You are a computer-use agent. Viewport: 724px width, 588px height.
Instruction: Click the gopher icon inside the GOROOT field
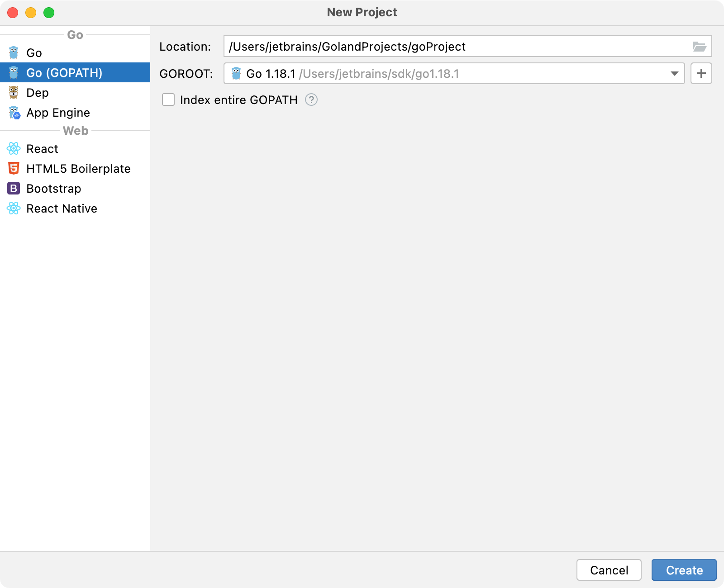click(x=237, y=73)
